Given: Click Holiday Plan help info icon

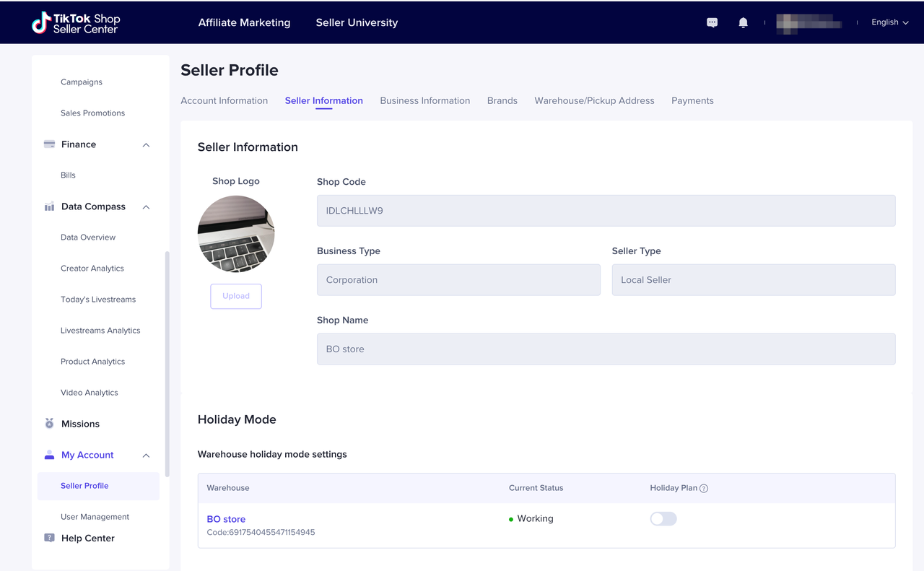Looking at the screenshot, I should pos(704,489).
